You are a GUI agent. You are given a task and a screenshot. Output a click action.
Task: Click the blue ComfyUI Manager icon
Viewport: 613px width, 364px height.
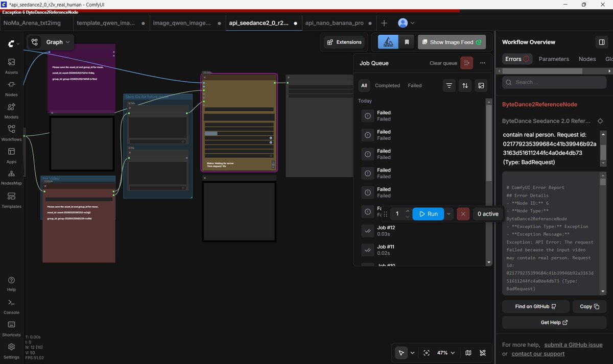pos(388,42)
